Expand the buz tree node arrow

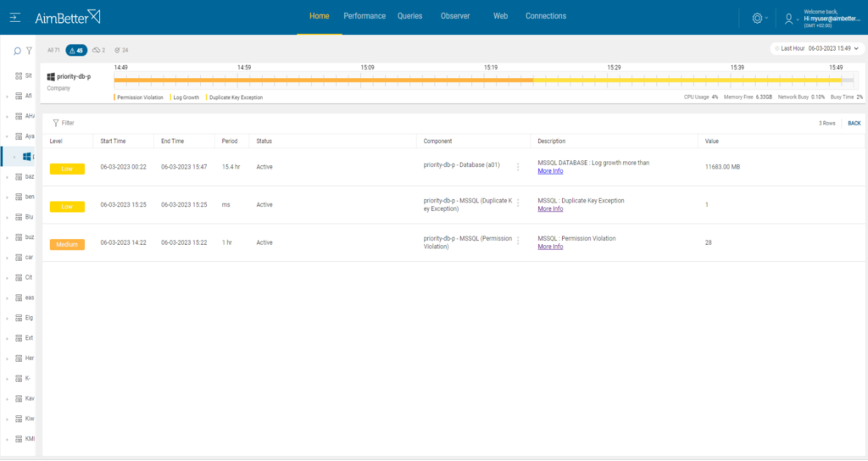[7, 238]
